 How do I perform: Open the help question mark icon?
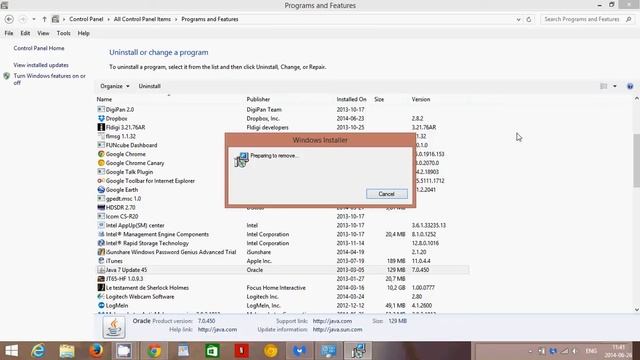pyautogui.click(x=630, y=86)
